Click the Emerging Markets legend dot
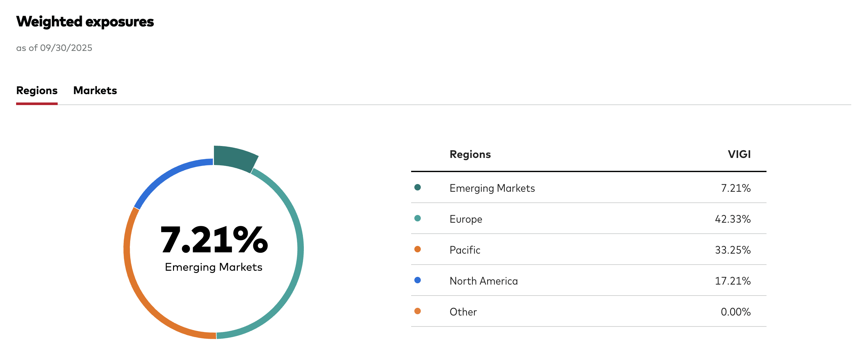Screen dimensions: 868x350 [x=418, y=188]
